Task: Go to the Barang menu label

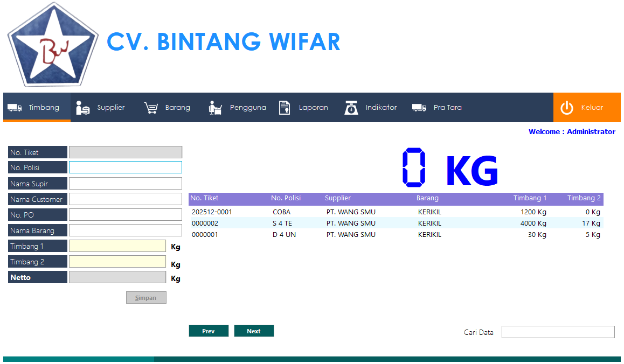Action: click(177, 107)
